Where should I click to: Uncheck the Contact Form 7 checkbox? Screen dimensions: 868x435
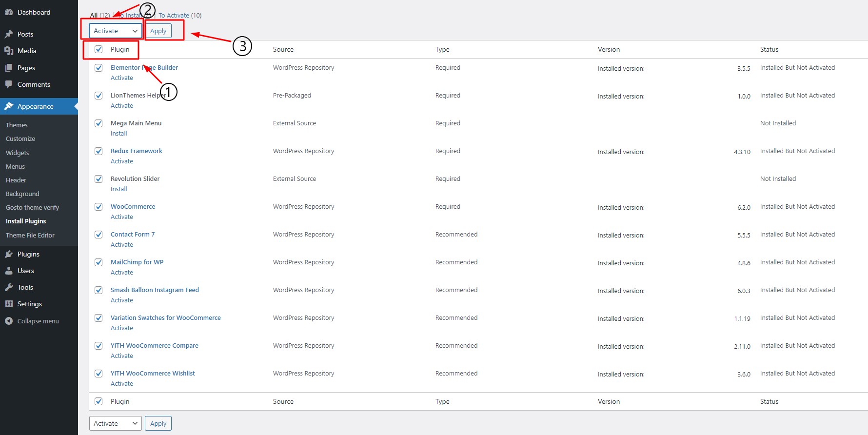99,235
